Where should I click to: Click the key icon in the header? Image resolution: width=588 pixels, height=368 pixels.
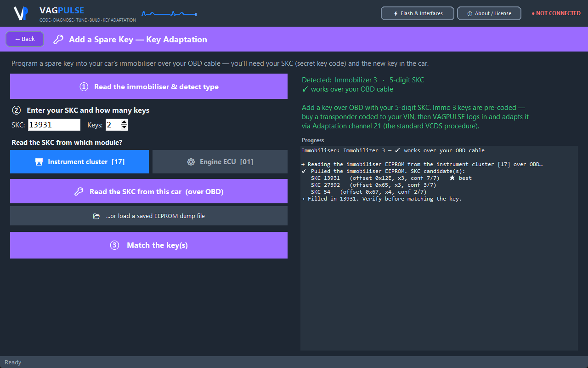click(x=58, y=40)
